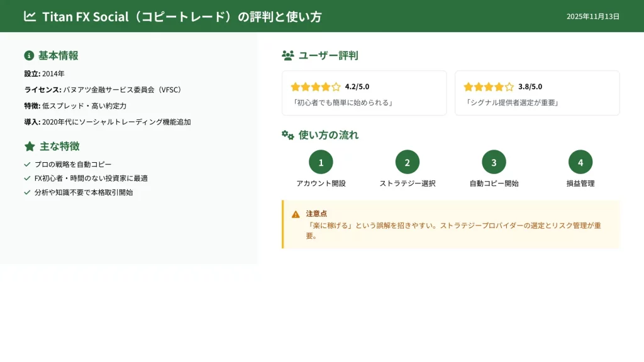This screenshot has width=644, height=362.
Task: Click the info circle icon beside 基本情報
Action: pos(29,55)
